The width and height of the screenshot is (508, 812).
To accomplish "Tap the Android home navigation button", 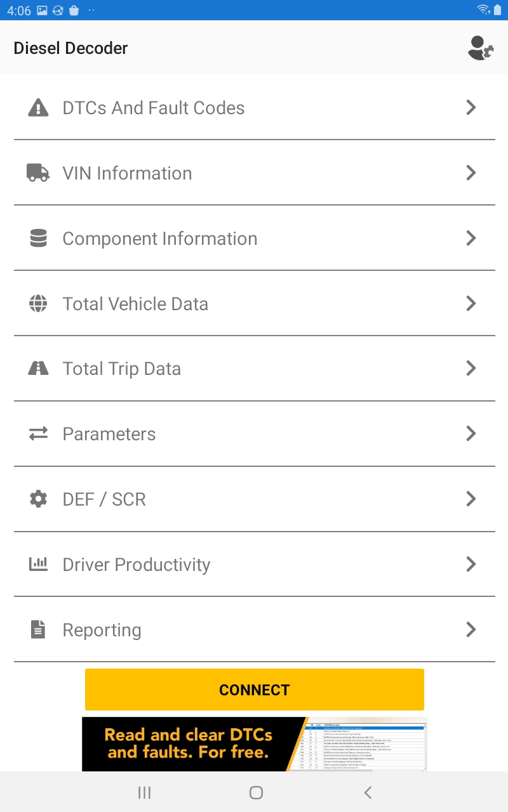I will point(256,792).
